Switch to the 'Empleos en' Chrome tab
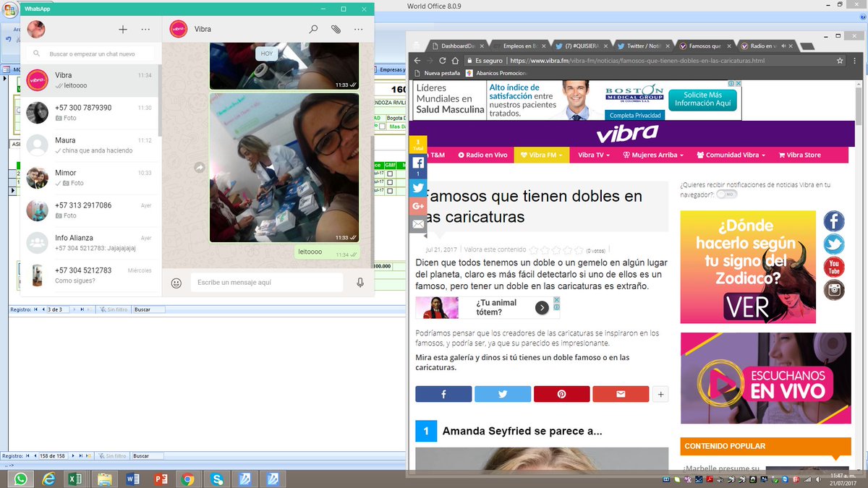 [519, 46]
